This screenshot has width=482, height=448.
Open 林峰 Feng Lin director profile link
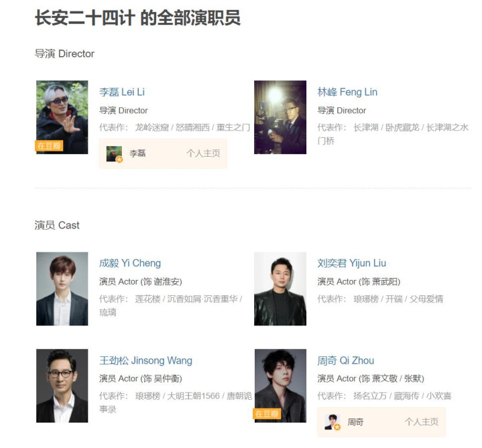point(347,92)
